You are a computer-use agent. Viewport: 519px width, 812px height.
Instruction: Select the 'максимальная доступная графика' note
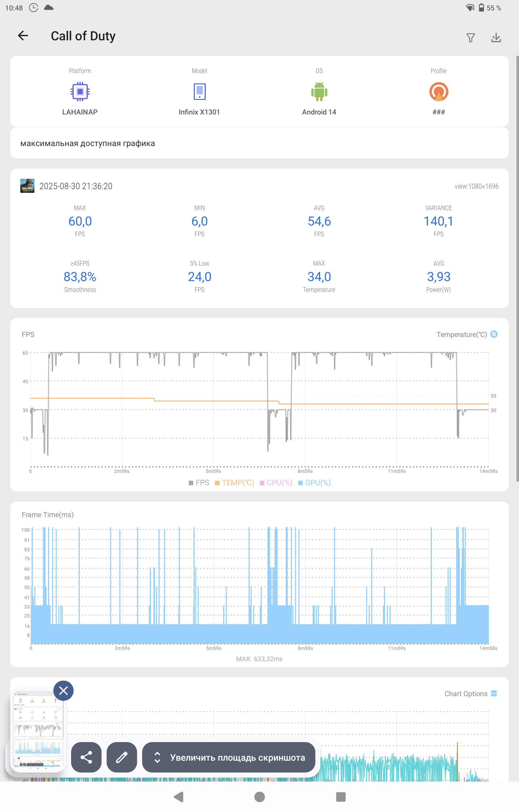88,143
